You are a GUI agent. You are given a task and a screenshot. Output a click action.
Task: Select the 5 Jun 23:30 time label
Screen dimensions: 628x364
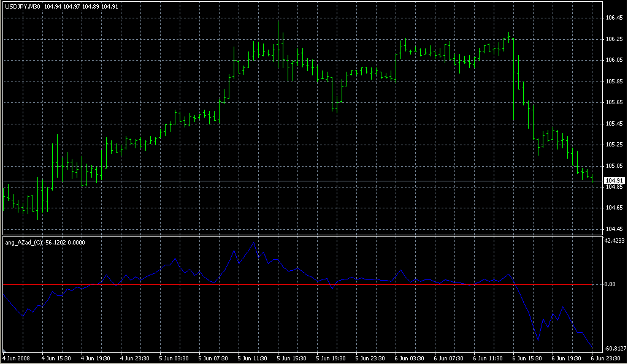pos(371,357)
